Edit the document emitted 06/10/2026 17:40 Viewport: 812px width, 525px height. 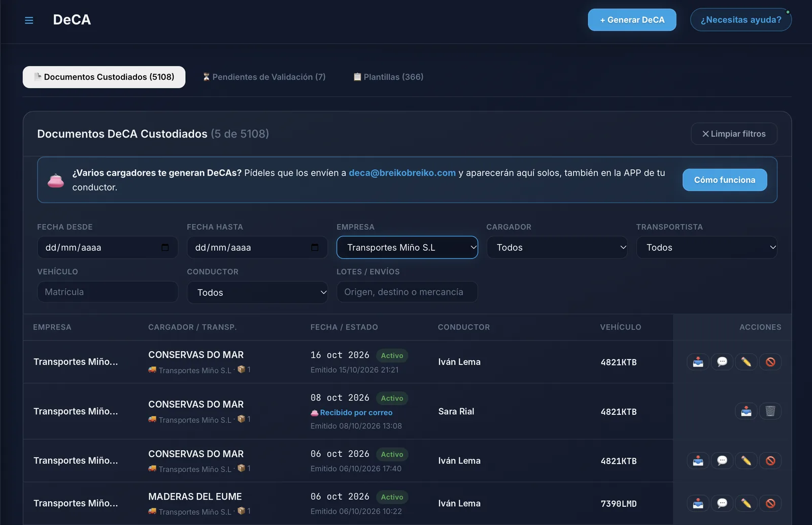pyautogui.click(x=746, y=461)
